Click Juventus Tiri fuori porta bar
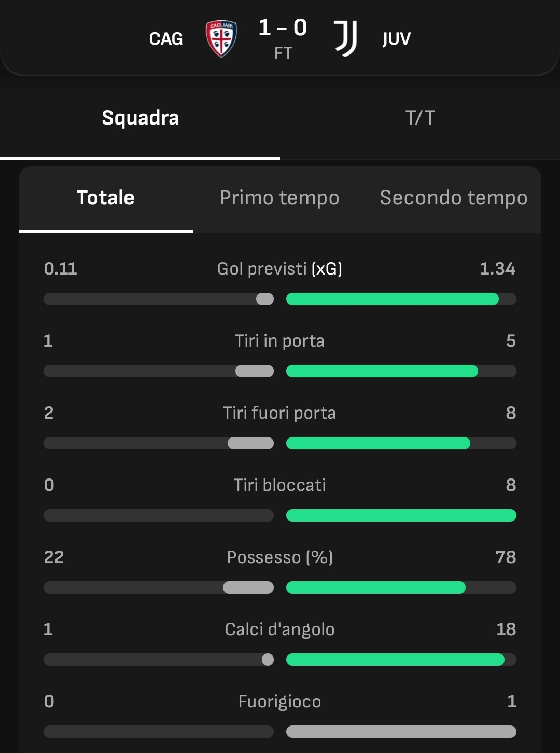The height and width of the screenshot is (753, 560). point(378,443)
